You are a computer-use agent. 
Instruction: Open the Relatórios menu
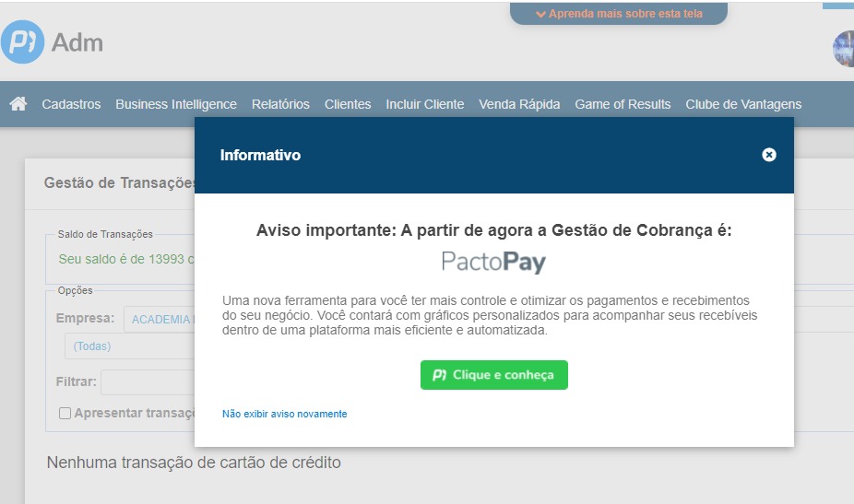click(x=280, y=104)
